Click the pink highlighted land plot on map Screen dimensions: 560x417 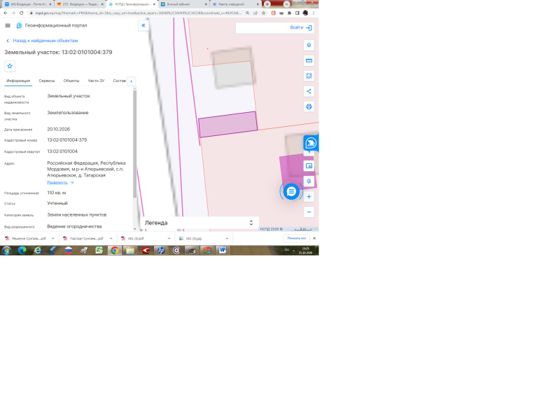(x=228, y=124)
